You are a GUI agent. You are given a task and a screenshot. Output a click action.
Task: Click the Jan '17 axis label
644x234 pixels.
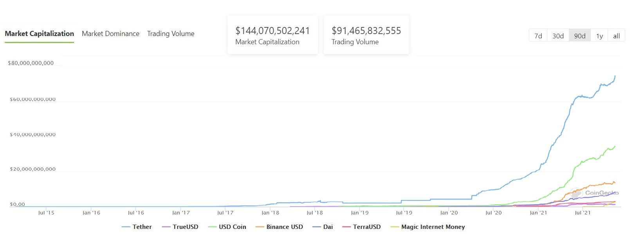coord(181,213)
